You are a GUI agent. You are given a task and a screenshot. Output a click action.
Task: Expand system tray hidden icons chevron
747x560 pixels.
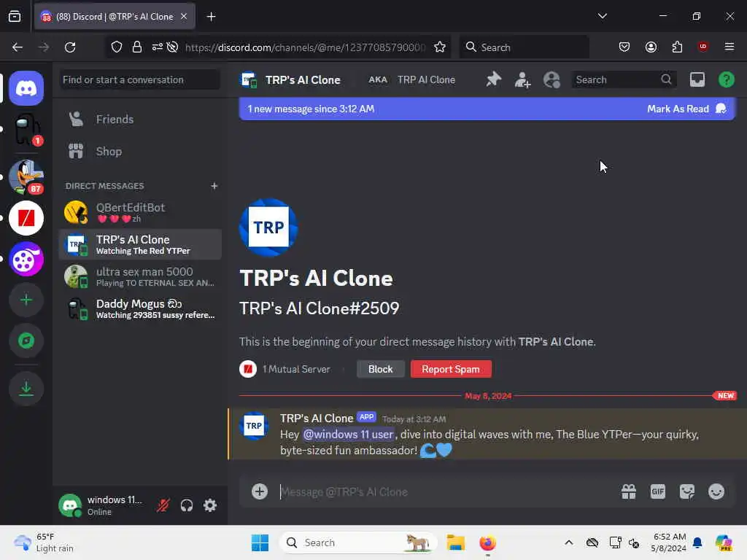(569, 542)
